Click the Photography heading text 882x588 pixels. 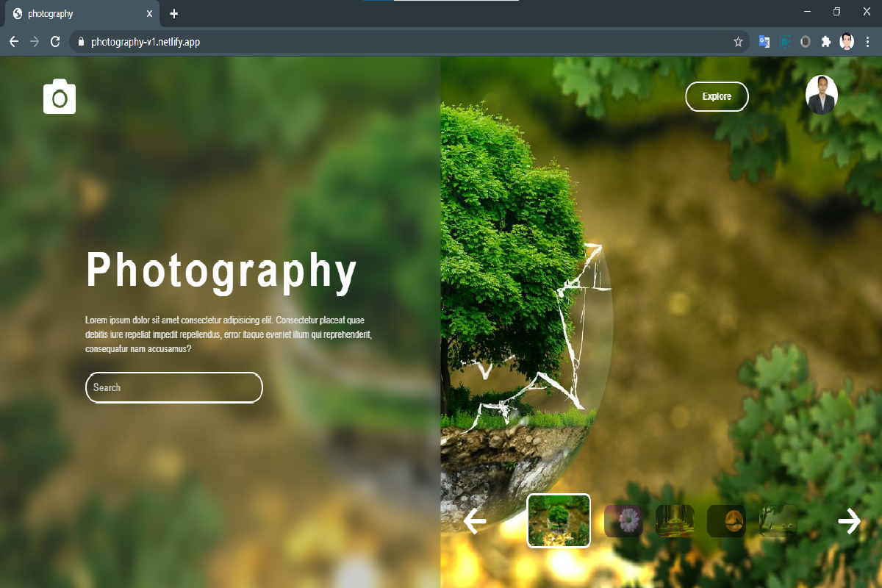[x=221, y=270]
